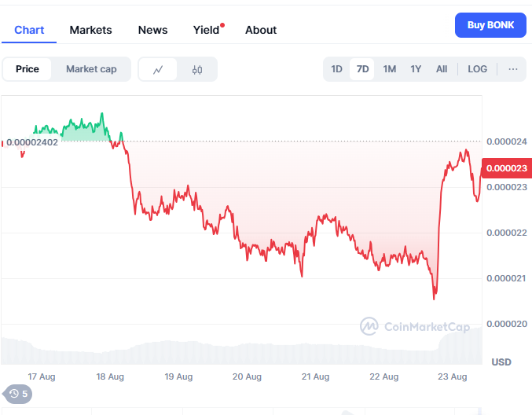The height and width of the screenshot is (415, 532).
Task: Select the Price toggle option
Action: click(28, 69)
